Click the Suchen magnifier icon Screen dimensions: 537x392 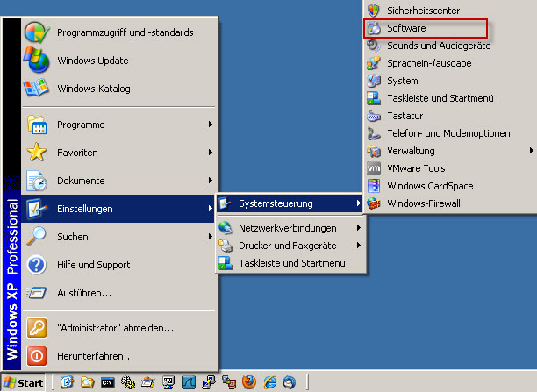[36, 237]
